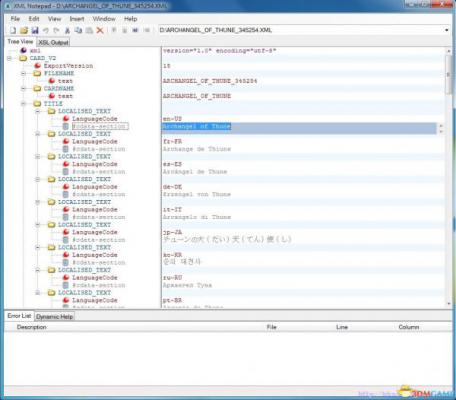Select the language code value jp-JA
Screen dimensions: 456x400
(172, 232)
